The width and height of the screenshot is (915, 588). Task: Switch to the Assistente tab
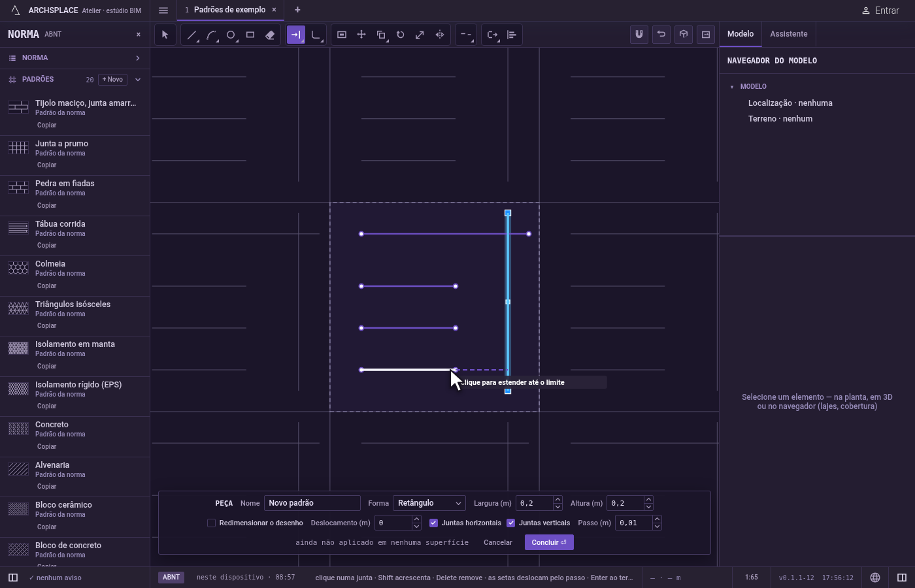pyautogui.click(x=788, y=34)
